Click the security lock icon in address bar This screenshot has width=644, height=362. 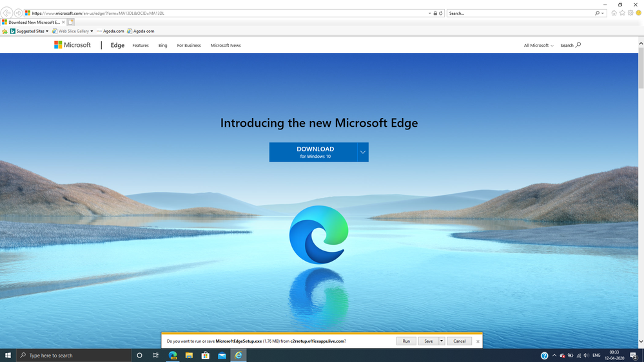[435, 13]
